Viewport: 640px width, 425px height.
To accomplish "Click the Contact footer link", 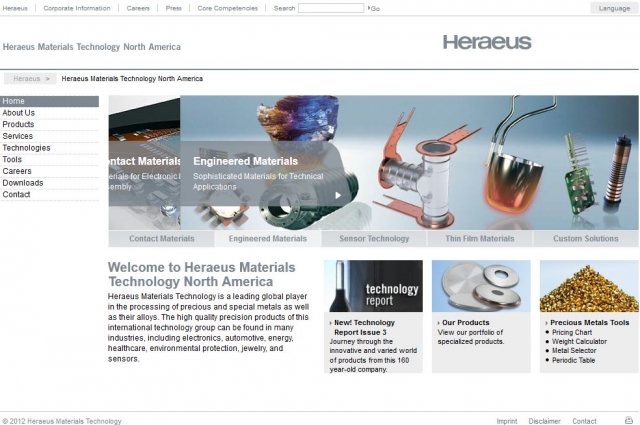I will (x=584, y=421).
